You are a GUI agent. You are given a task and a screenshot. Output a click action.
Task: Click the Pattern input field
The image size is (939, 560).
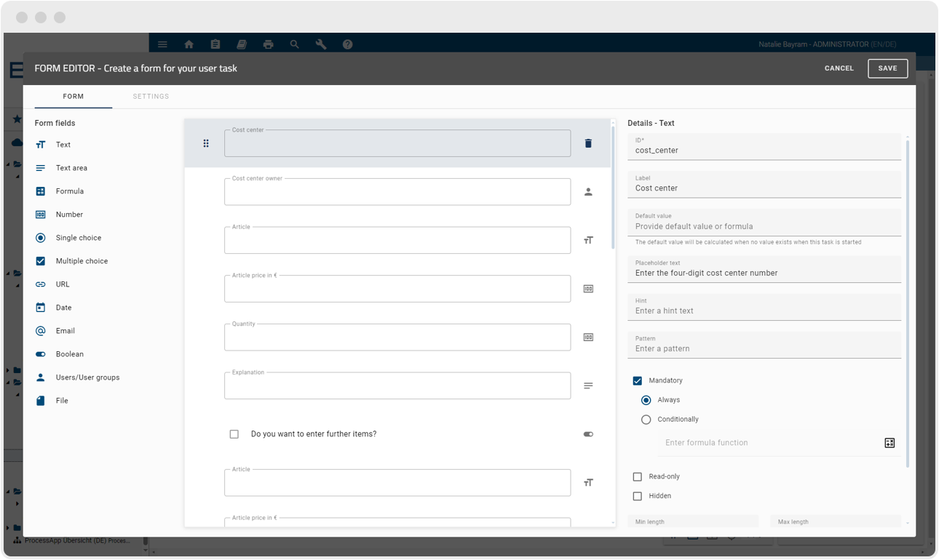[764, 345]
